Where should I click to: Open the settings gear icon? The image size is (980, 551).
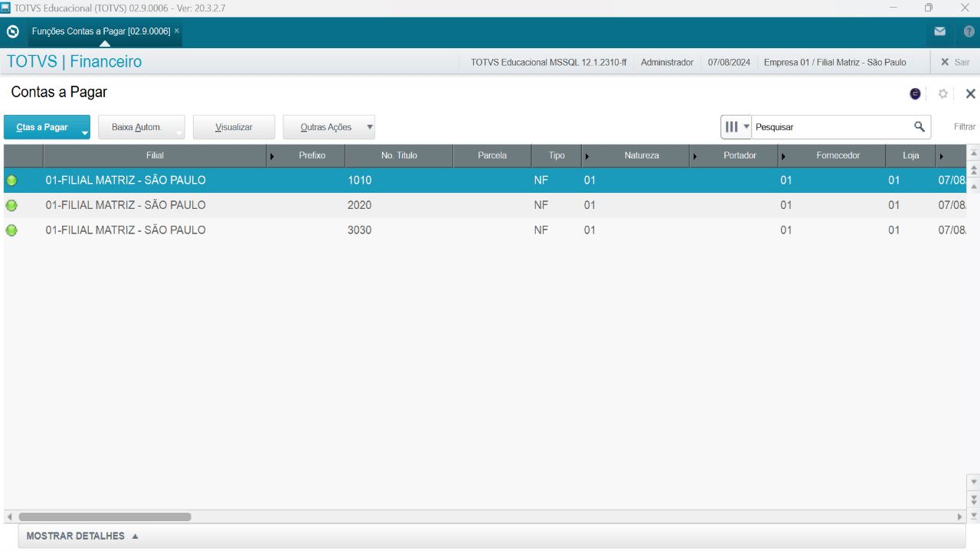tap(943, 93)
